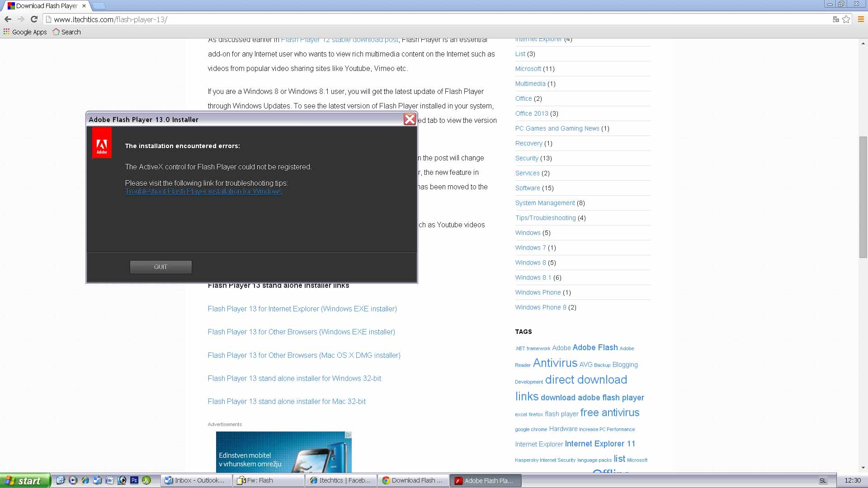
Task: Click the browser back arrow
Action: coord(8,19)
